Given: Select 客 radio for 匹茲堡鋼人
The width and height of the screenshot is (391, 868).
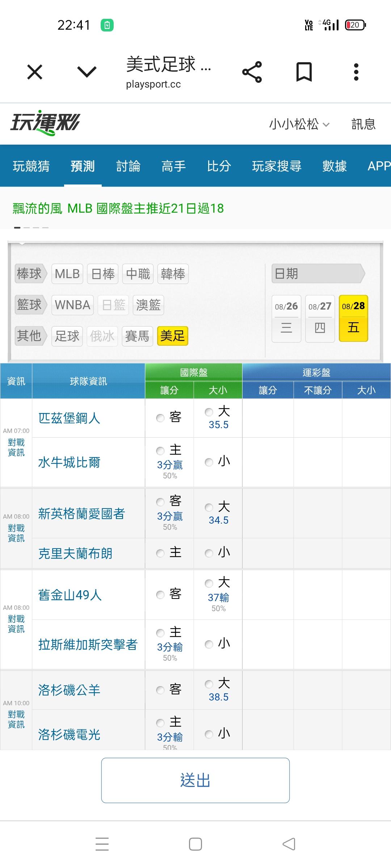Looking at the screenshot, I should [x=160, y=418].
